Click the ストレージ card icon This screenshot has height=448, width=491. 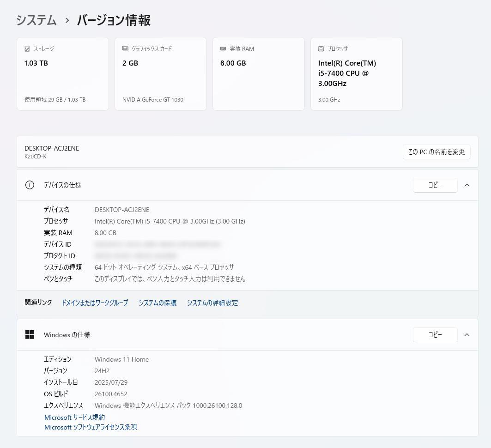pyautogui.click(x=28, y=48)
